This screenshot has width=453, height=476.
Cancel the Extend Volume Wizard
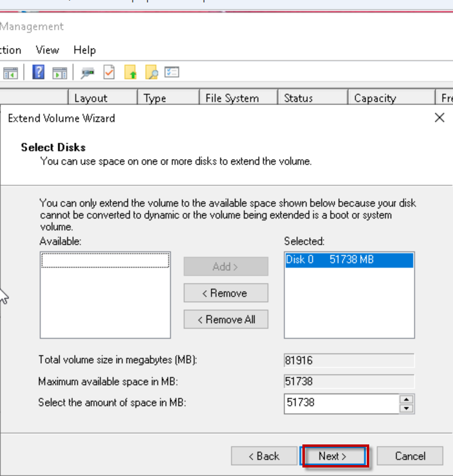[x=410, y=456]
